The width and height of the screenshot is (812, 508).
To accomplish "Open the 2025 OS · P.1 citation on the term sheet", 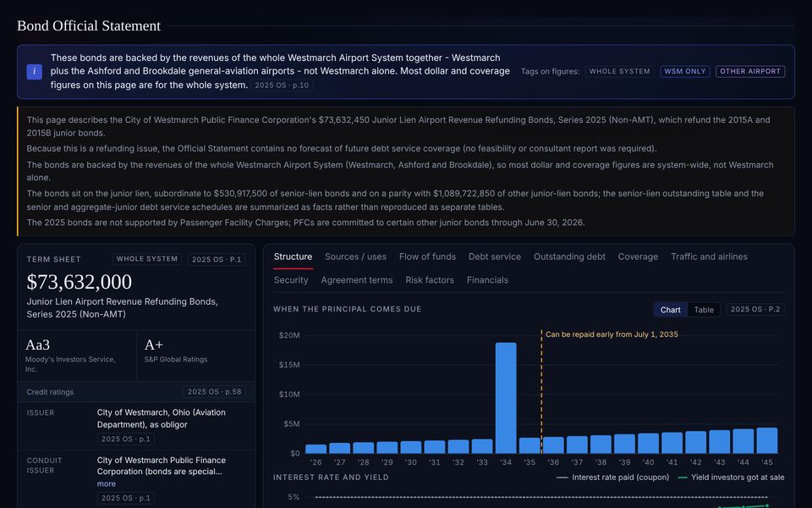I will click(x=217, y=259).
